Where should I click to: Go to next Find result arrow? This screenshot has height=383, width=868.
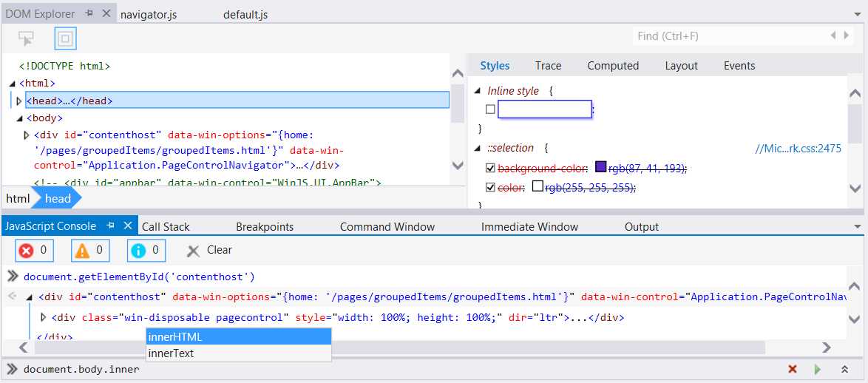[x=847, y=35]
